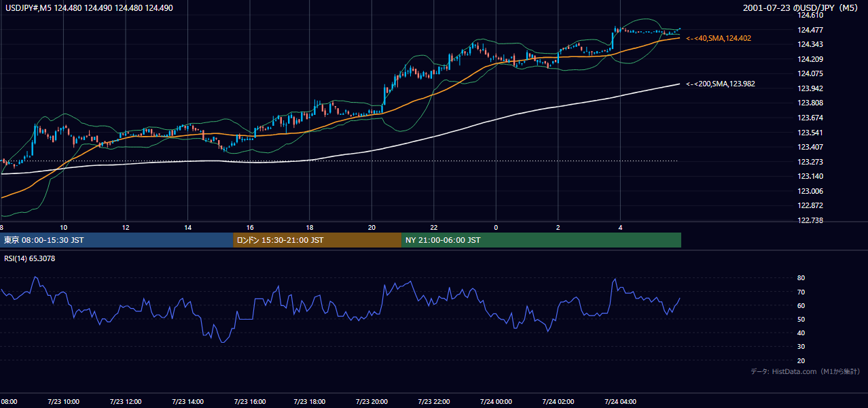Click RSI scale value 20
This screenshot has height=408, width=868.
click(801, 360)
